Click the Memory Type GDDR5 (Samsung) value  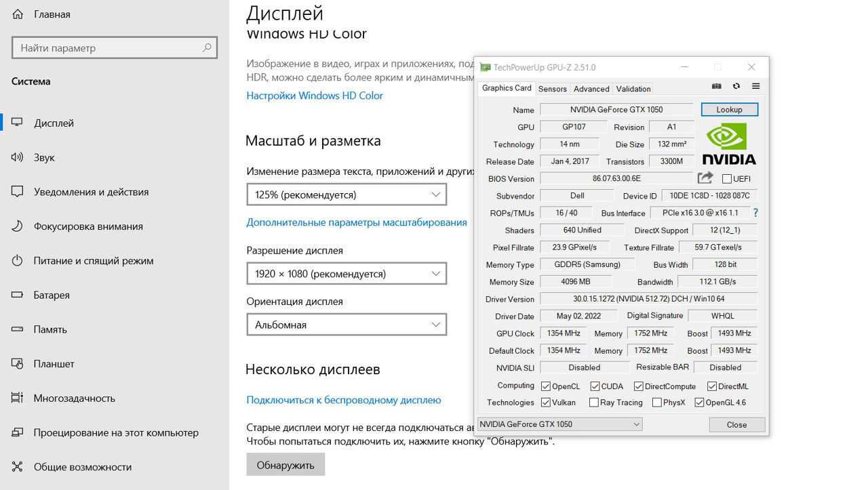[588, 264]
